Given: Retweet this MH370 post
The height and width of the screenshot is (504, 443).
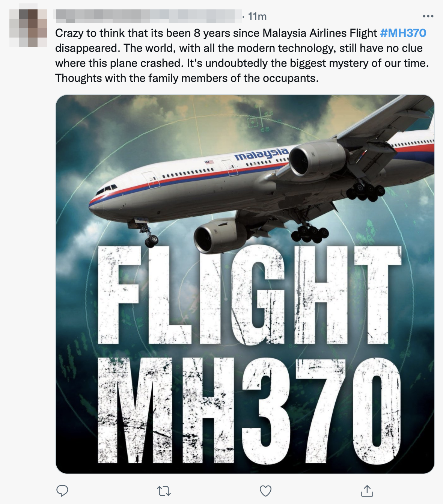Looking at the screenshot, I should (164, 491).
